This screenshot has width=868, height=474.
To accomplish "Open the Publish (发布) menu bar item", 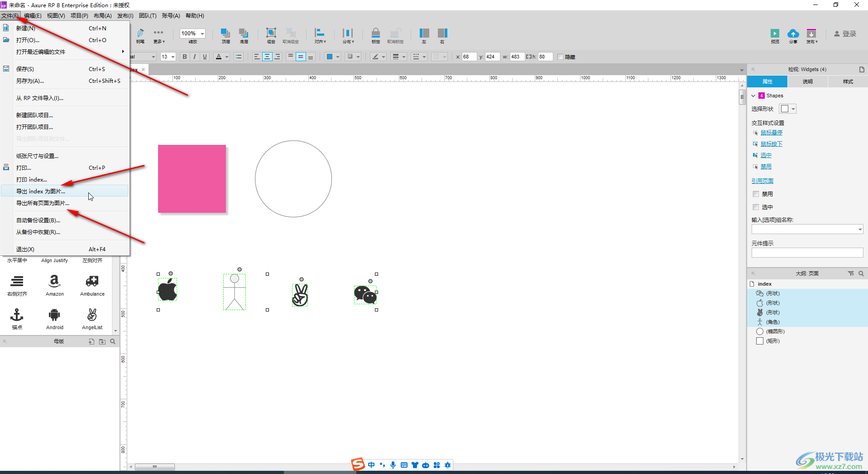I will coord(125,16).
